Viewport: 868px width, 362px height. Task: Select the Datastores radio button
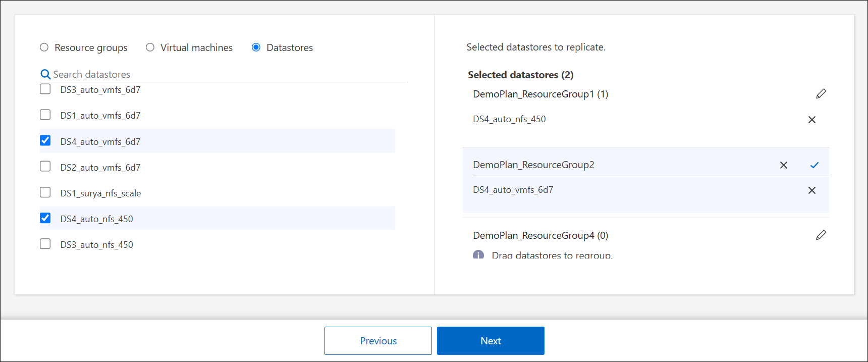(x=256, y=47)
